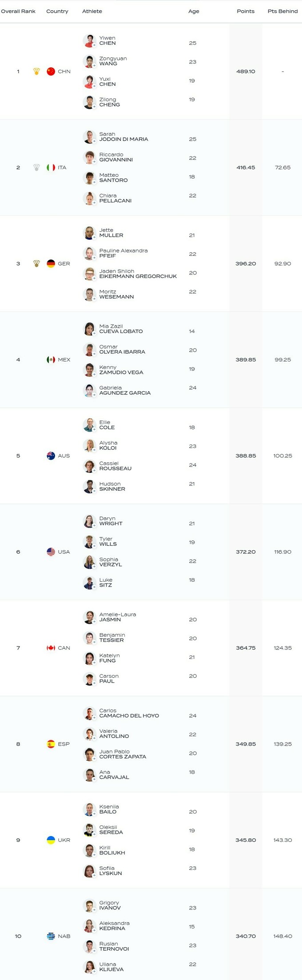Click the Australia flag icon
The width and height of the screenshot is (302, 980).
(x=51, y=456)
